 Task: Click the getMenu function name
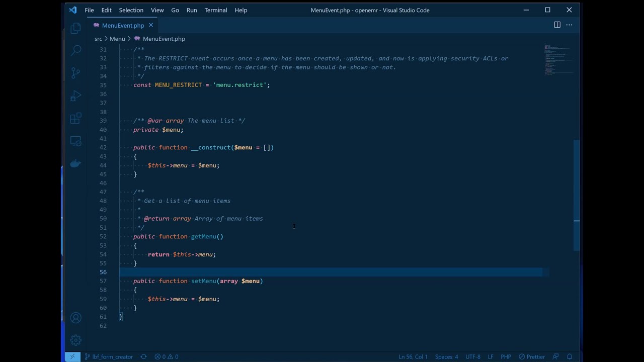click(x=203, y=236)
